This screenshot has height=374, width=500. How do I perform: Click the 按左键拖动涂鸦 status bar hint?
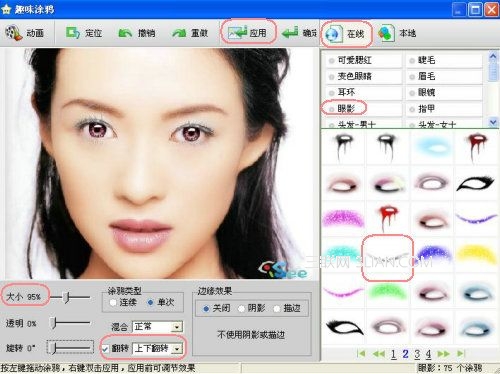click(98, 368)
